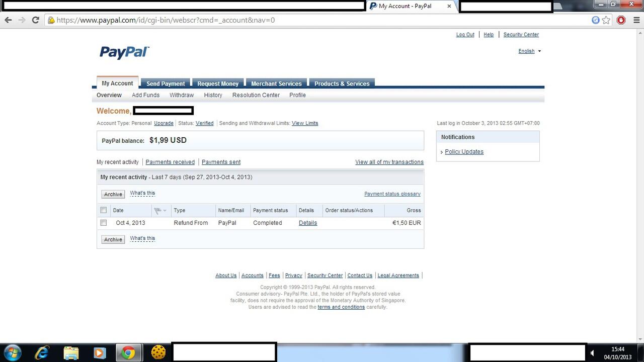Click the PayPal logo
This screenshot has height=362, width=644.
click(124, 52)
